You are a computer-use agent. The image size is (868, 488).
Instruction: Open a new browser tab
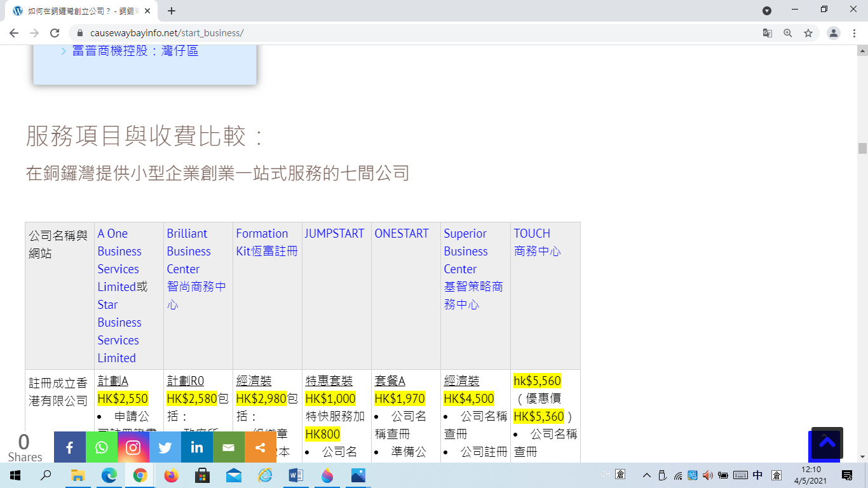[172, 11]
